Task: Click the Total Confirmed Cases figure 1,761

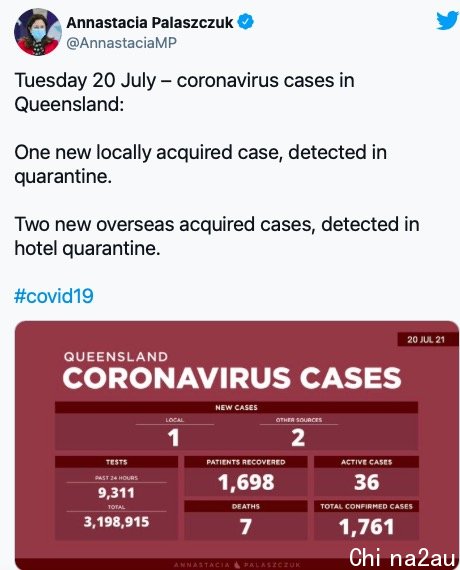Action: [x=367, y=527]
